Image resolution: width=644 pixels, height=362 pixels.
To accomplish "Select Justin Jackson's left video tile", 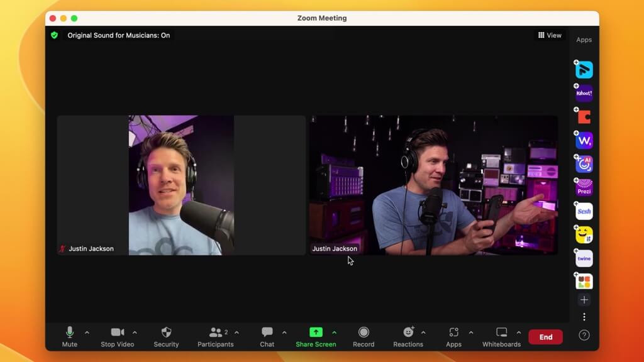I will point(181,184).
